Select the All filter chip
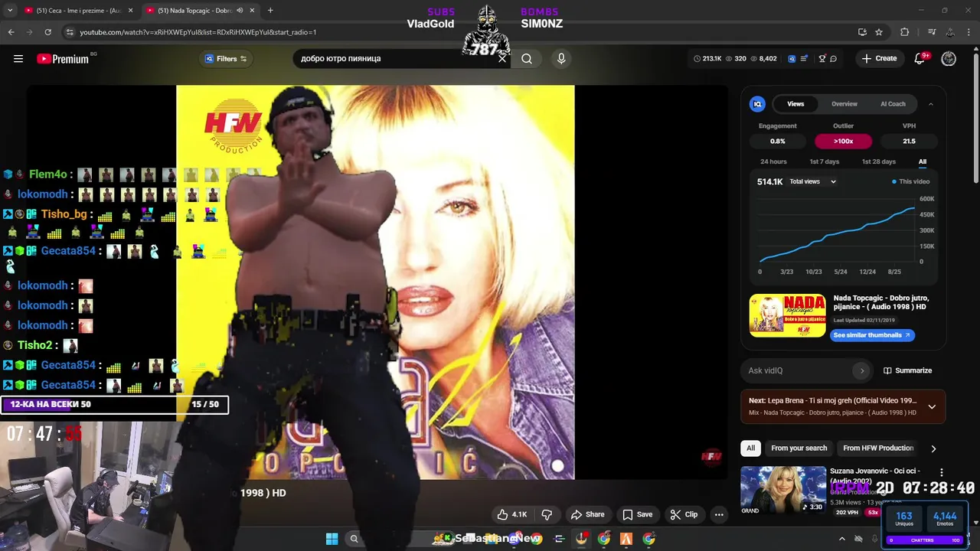This screenshot has width=980, height=551. pyautogui.click(x=750, y=448)
